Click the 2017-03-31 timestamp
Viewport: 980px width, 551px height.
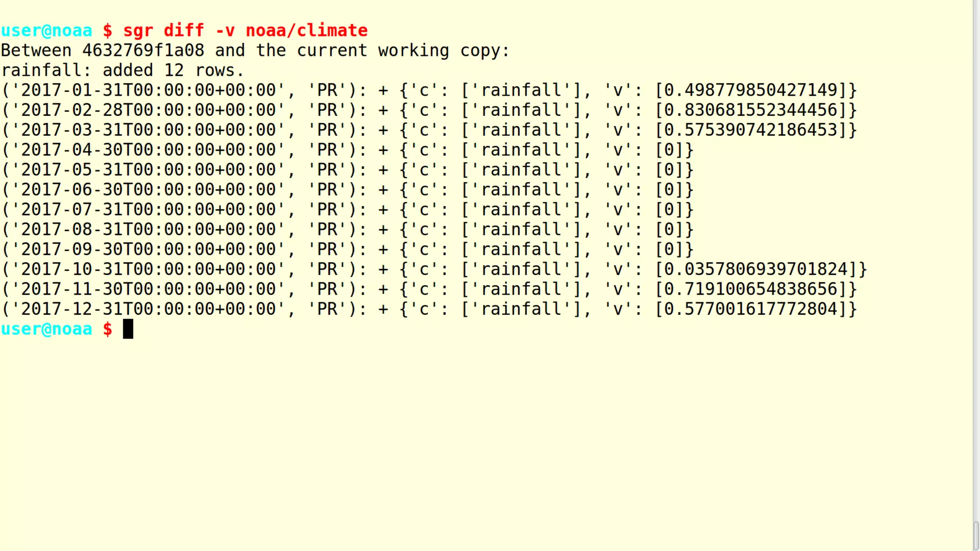click(x=148, y=130)
